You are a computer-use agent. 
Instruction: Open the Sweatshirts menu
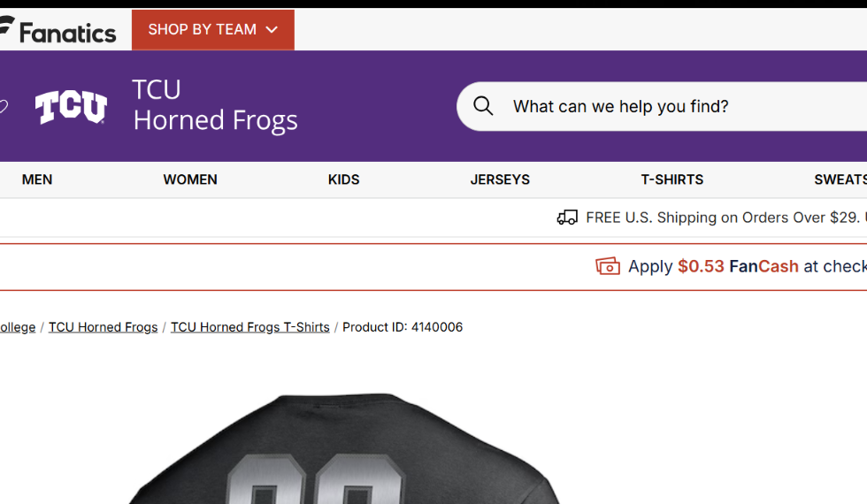click(840, 179)
